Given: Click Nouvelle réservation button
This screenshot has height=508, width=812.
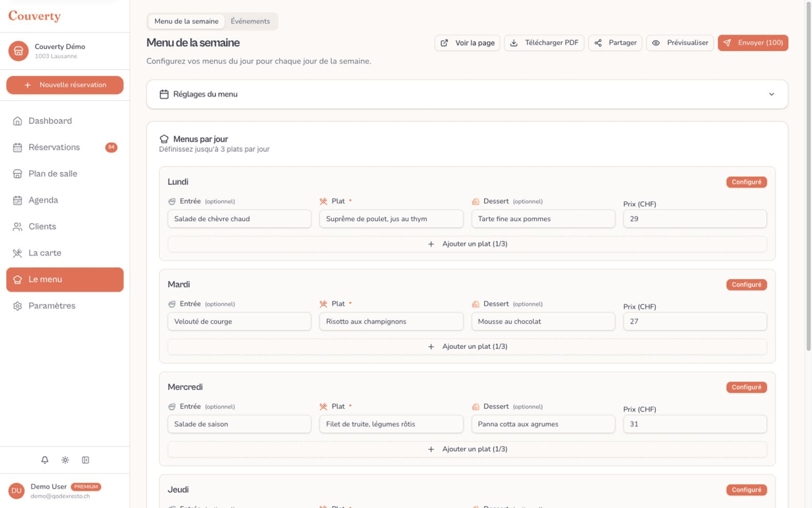Looking at the screenshot, I should click(x=65, y=85).
